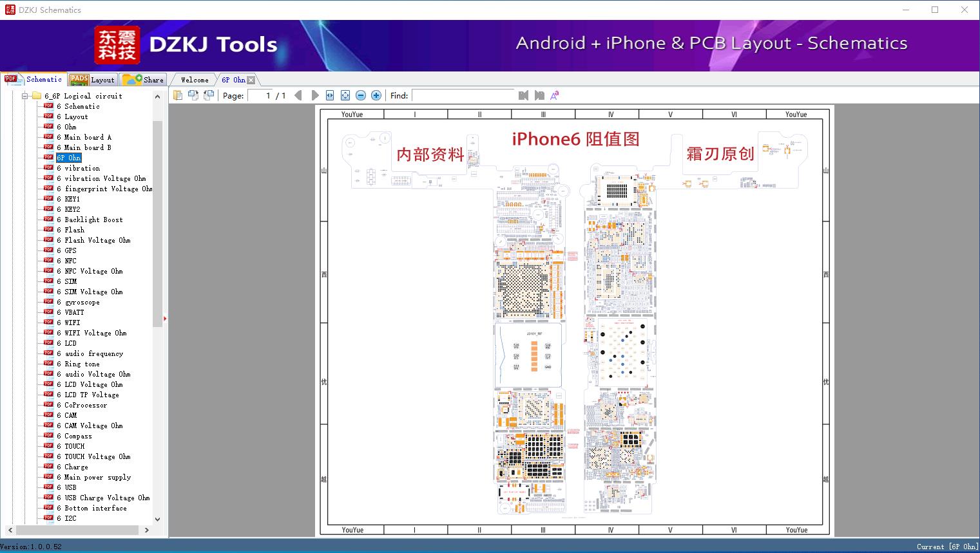This screenshot has height=553, width=980.
Task: Switch to the Schematic tab
Action: [x=34, y=79]
